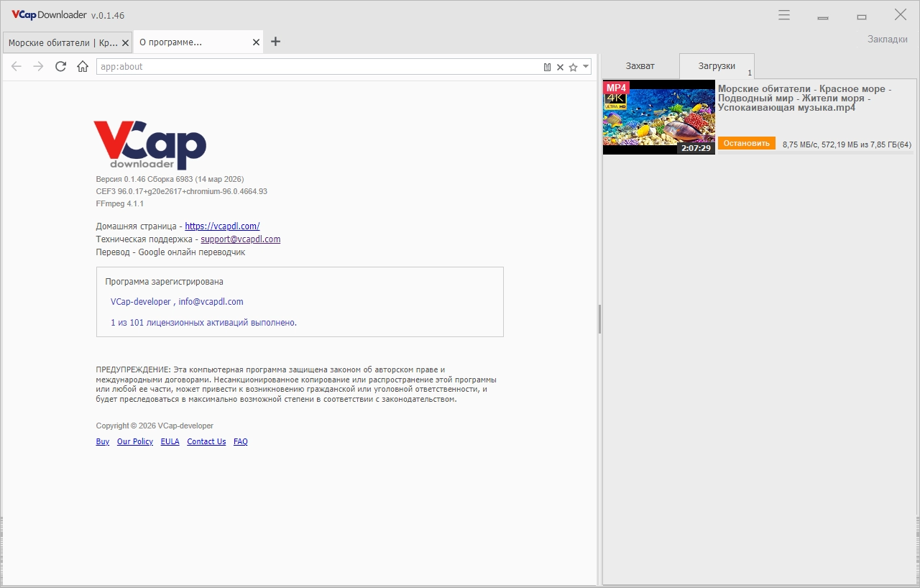Click the panel splitter handle

pos(599,319)
